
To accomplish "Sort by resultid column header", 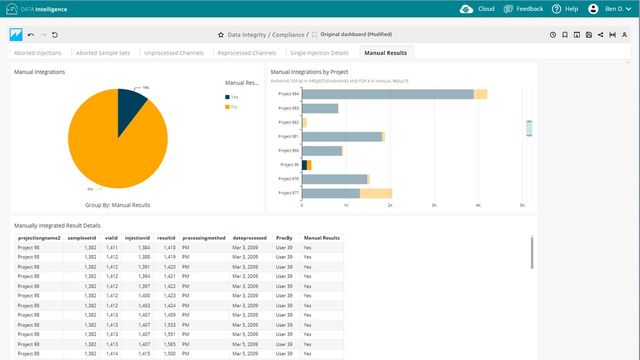I will (x=166, y=238).
